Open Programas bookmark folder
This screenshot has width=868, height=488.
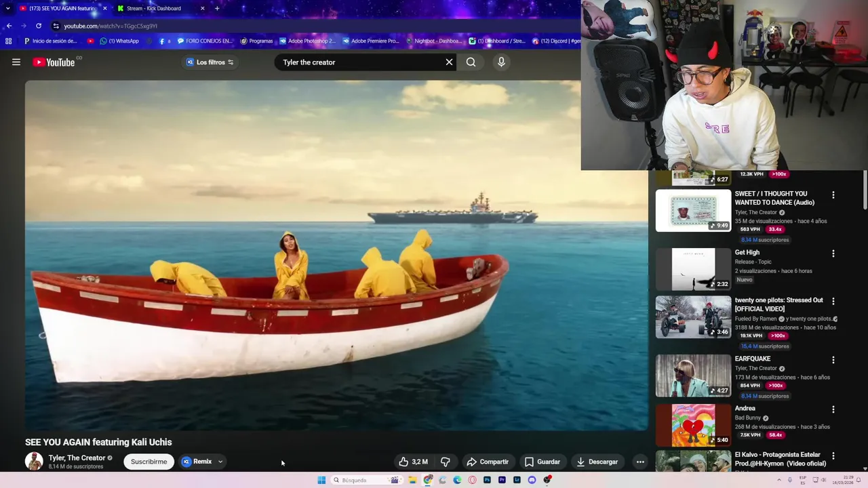257,41
